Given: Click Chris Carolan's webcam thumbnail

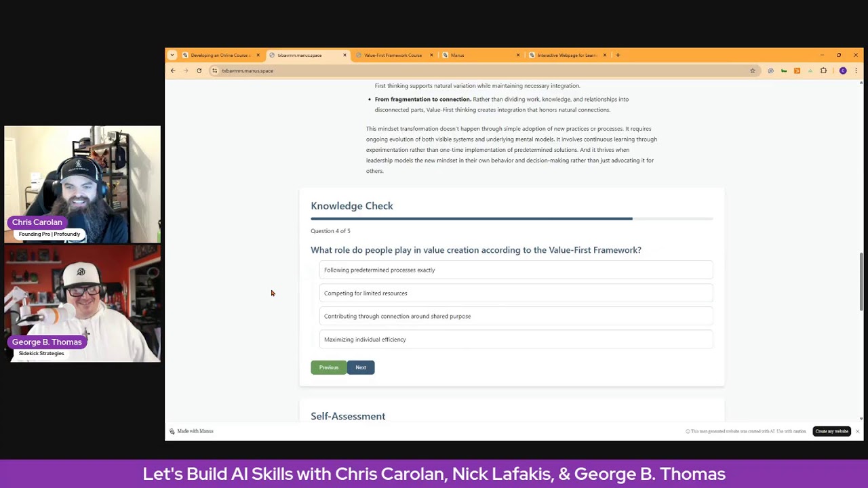Looking at the screenshot, I should [x=82, y=184].
